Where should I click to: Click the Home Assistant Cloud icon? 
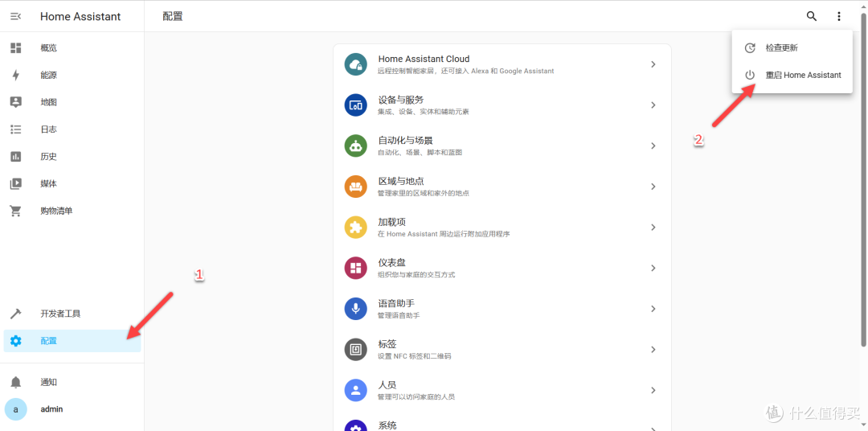tap(356, 64)
